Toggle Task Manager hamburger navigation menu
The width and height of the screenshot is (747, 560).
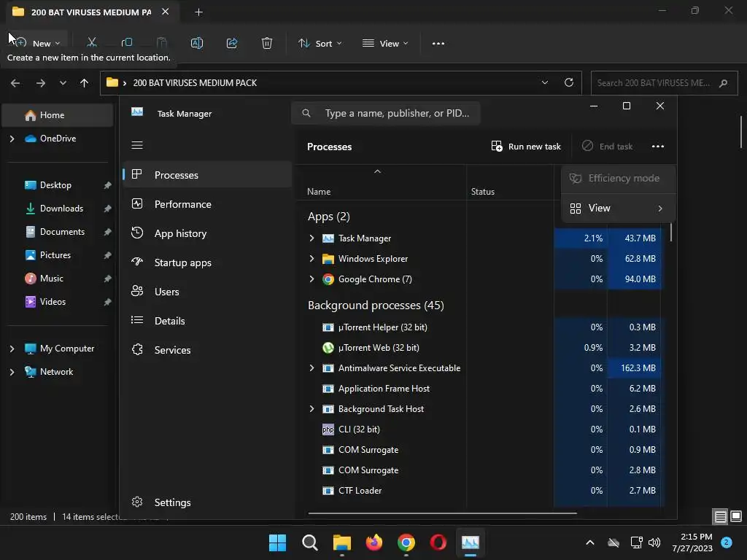tap(137, 145)
